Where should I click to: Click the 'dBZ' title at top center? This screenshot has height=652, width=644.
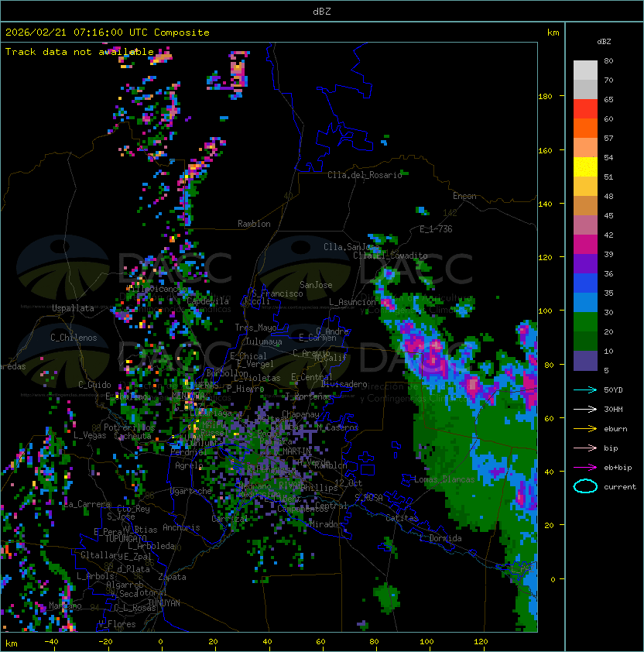pos(322,11)
